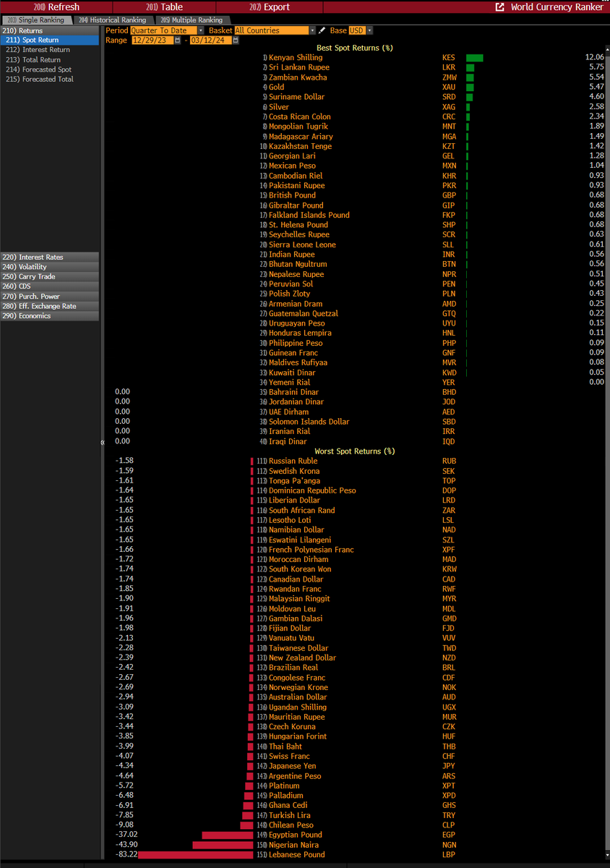Open the Economics section

coord(50,316)
